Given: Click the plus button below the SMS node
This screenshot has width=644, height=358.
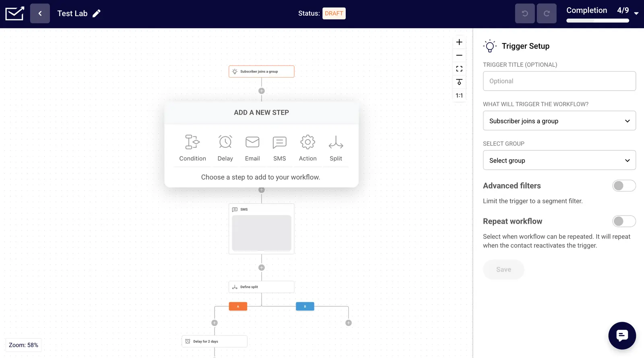Looking at the screenshot, I should point(262,267).
